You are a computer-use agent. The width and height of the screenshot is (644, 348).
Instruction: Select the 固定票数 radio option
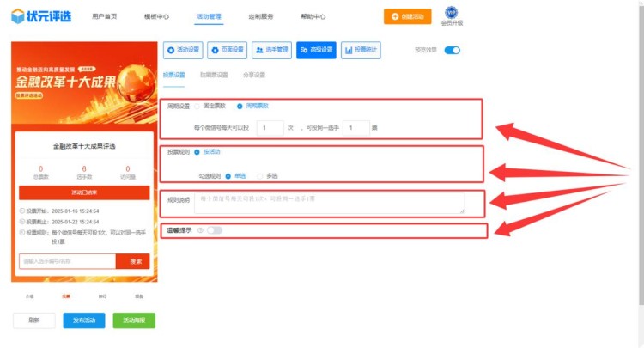coord(197,106)
